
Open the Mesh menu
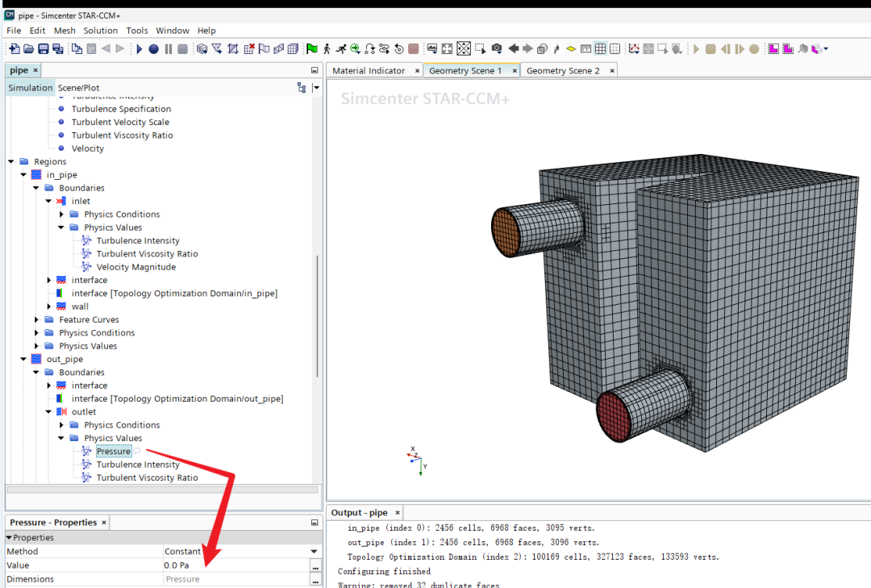click(65, 31)
